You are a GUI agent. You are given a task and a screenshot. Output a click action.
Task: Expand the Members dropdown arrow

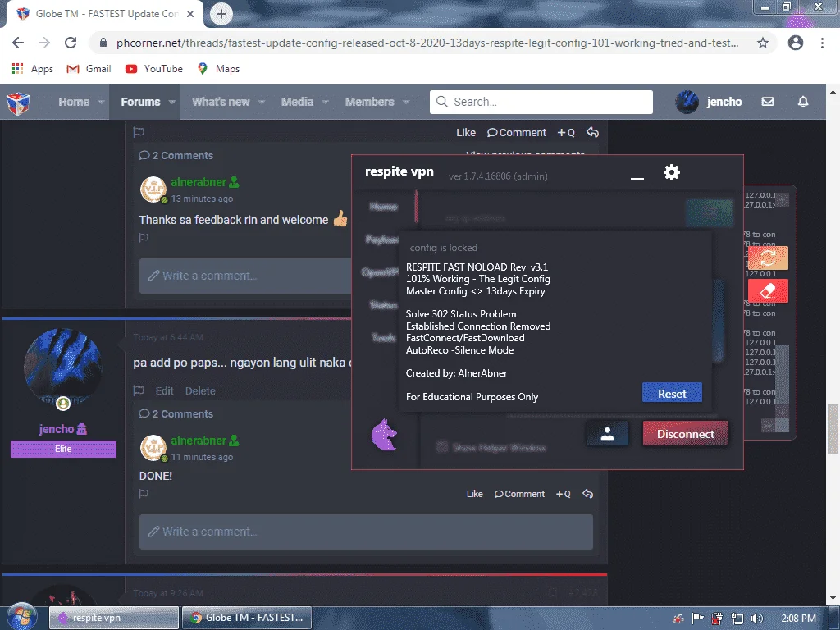(x=406, y=102)
